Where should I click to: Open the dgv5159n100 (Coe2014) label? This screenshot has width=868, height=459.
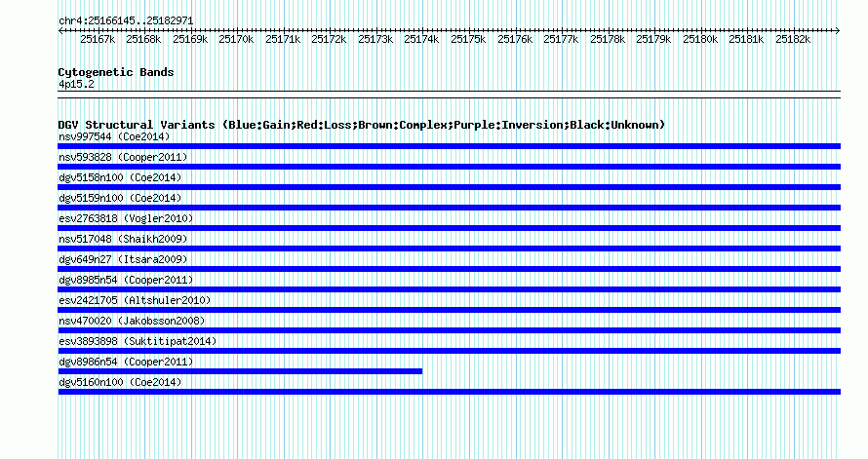pyautogui.click(x=120, y=198)
